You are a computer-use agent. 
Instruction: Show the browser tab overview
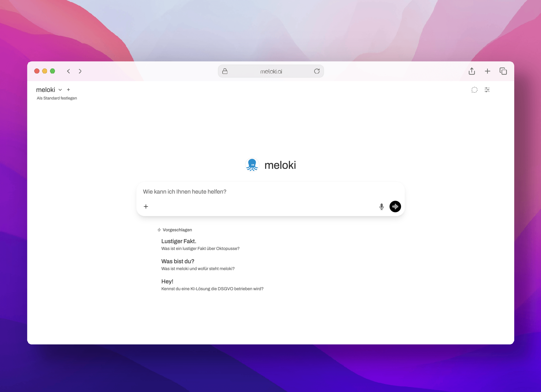click(x=503, y=71)
